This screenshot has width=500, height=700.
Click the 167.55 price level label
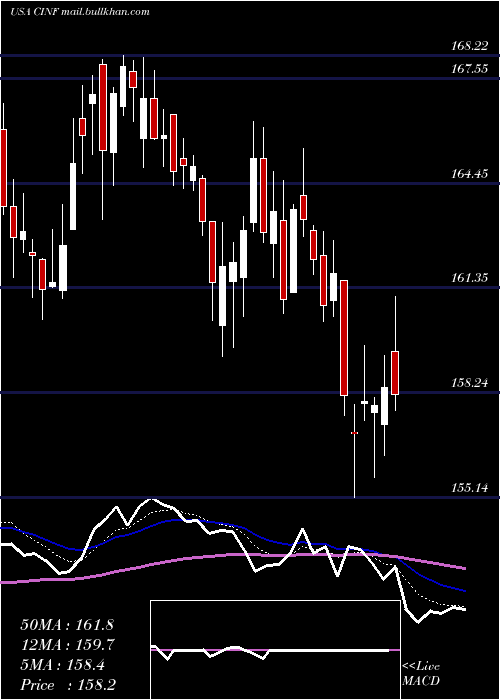click(x=469, y=69)
